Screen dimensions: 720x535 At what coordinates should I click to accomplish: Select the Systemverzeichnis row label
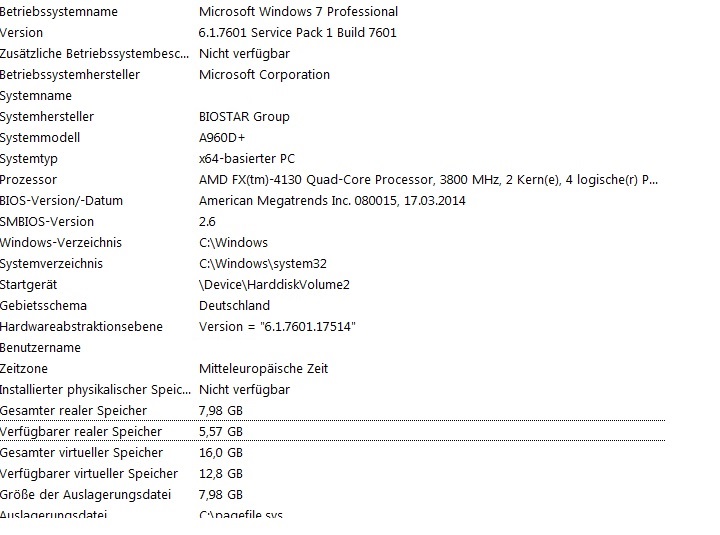pos(51,264)
